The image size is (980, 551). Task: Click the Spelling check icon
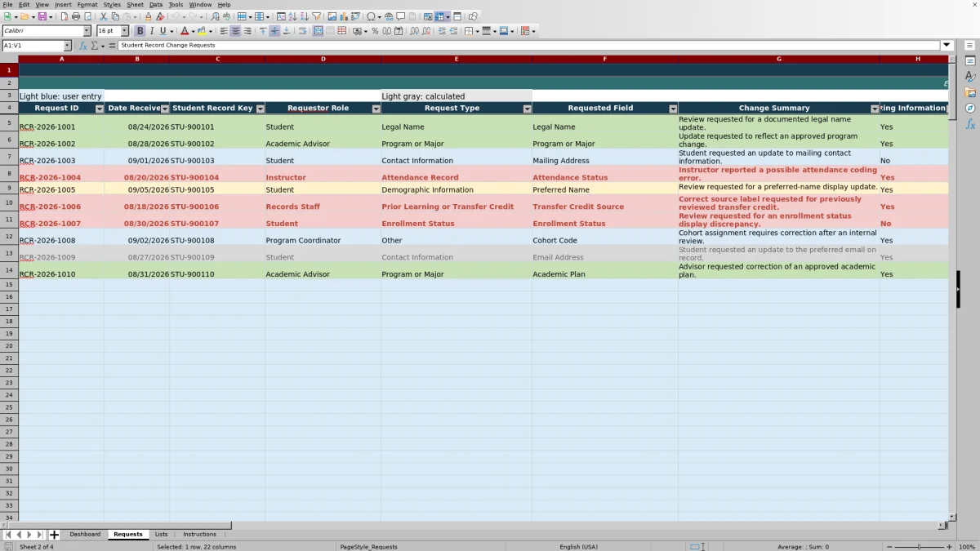coord(226,16)
